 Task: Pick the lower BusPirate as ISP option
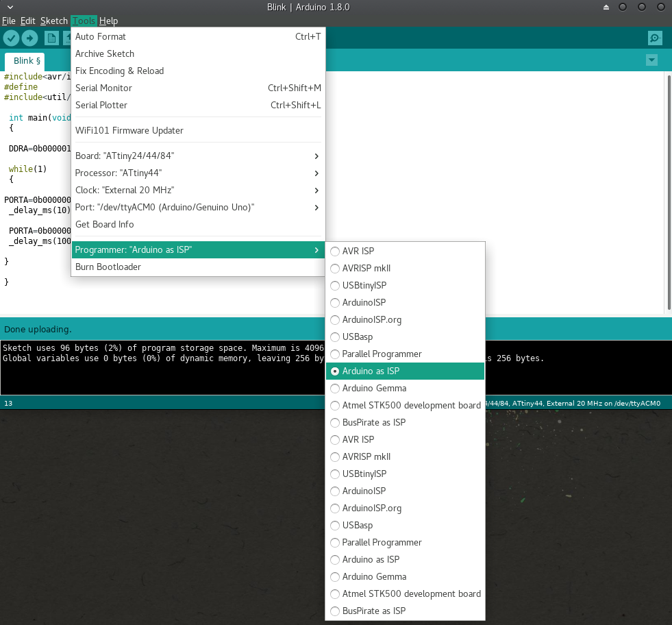point(405,611)
